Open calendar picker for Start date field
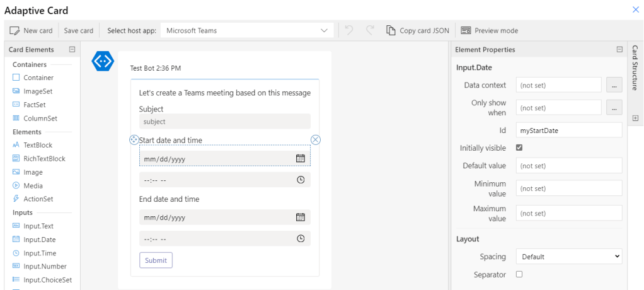 [x=301, y=159]
